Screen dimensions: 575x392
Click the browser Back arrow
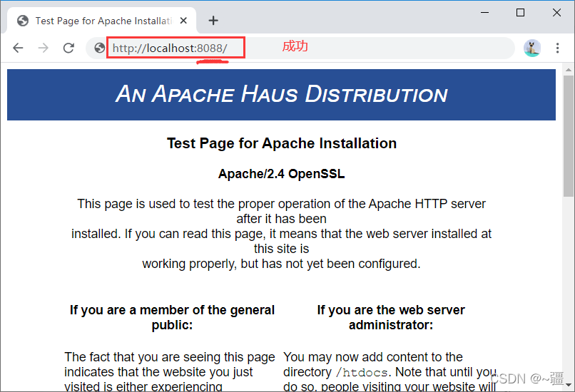(18, 48)
